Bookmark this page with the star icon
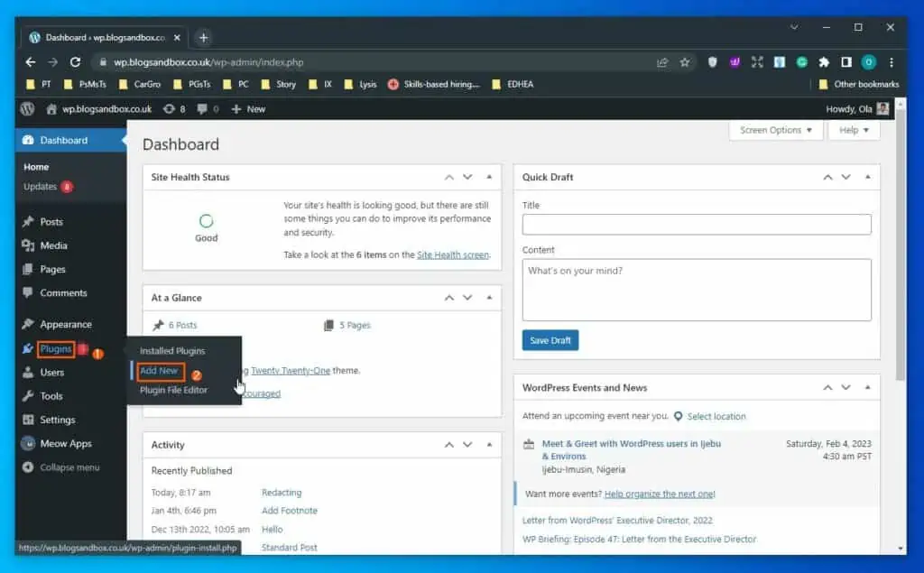Viewport: 924px width, 573px height. coord(685,62)
